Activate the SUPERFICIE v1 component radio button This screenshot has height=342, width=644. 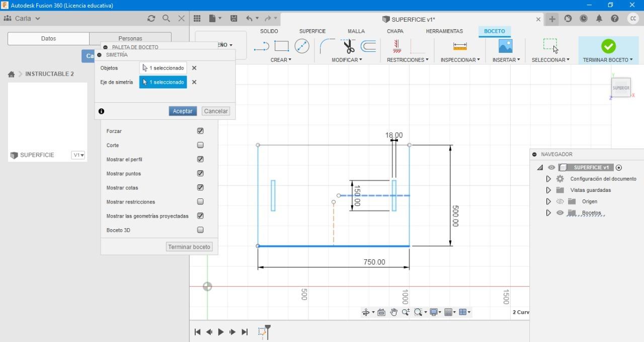tap(619, 168)
